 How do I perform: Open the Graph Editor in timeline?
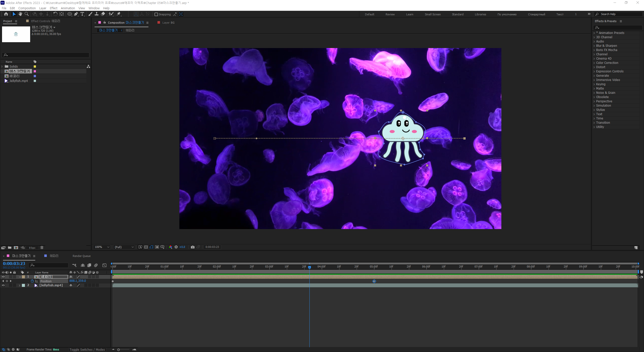tap(104, 265)
